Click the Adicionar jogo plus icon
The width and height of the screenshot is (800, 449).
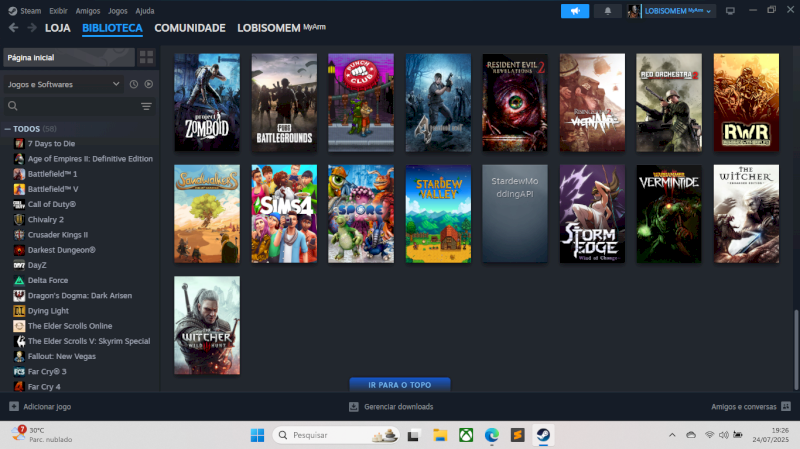[x=14, y=406]
